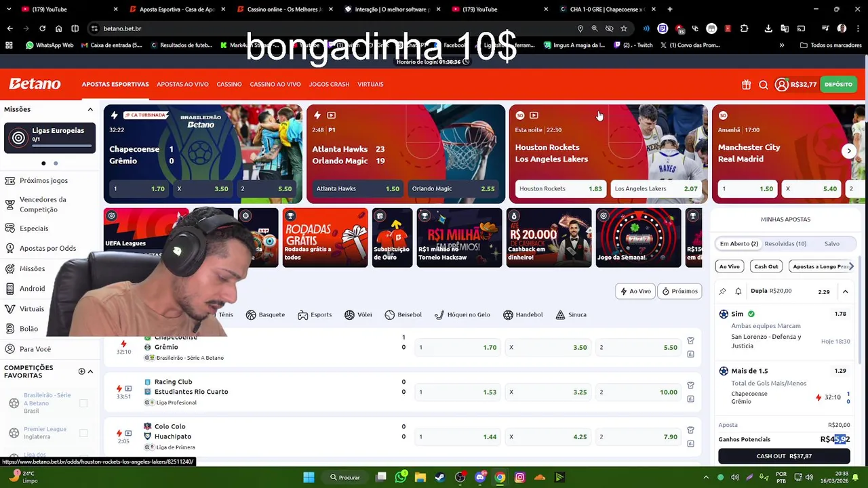Screen dimensions: 868x488
Task: Open the gift offers icon in header
Action: 746,85
